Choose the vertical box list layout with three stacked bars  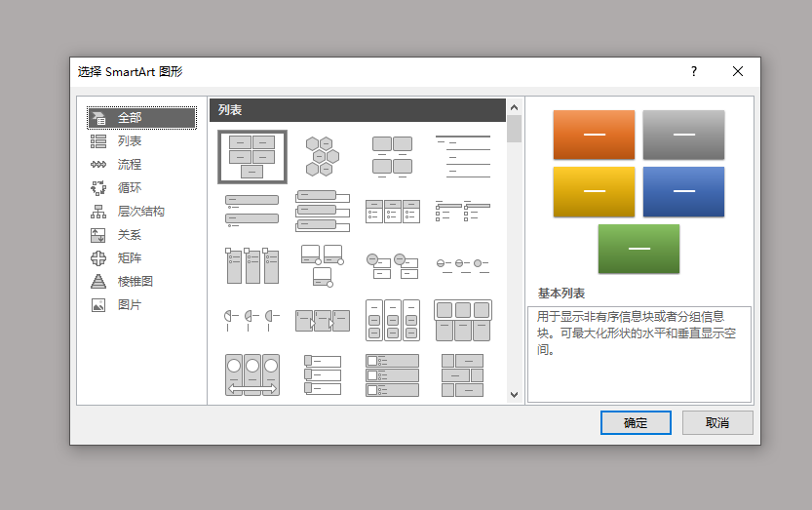tap(323, 211)
